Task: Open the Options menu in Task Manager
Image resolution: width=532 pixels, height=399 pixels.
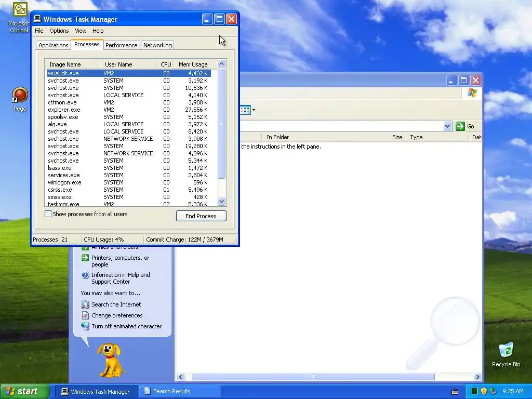Action: 59,31
